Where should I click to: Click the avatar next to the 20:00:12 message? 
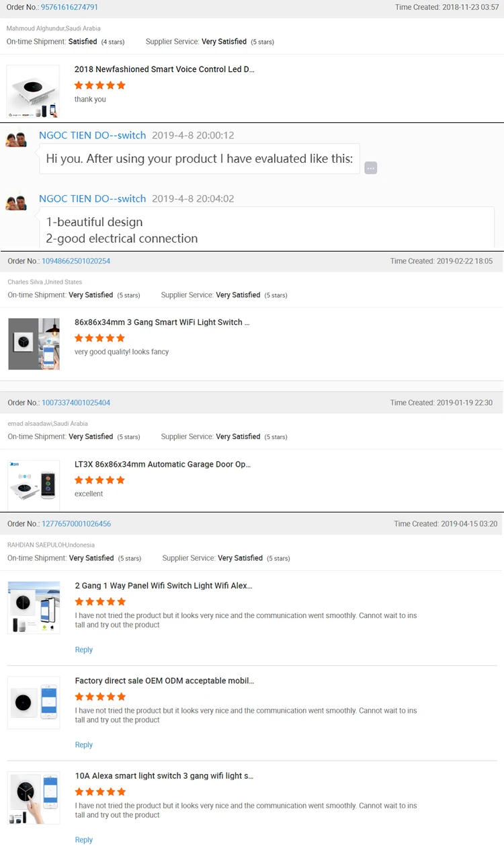pyautogui.click(x=16, y=139)
